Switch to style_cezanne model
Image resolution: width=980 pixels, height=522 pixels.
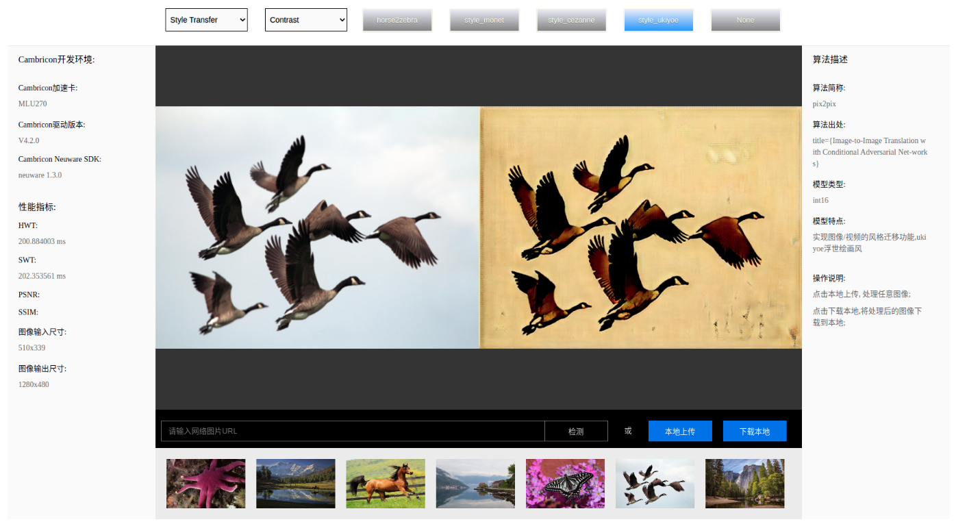(571, 20)
